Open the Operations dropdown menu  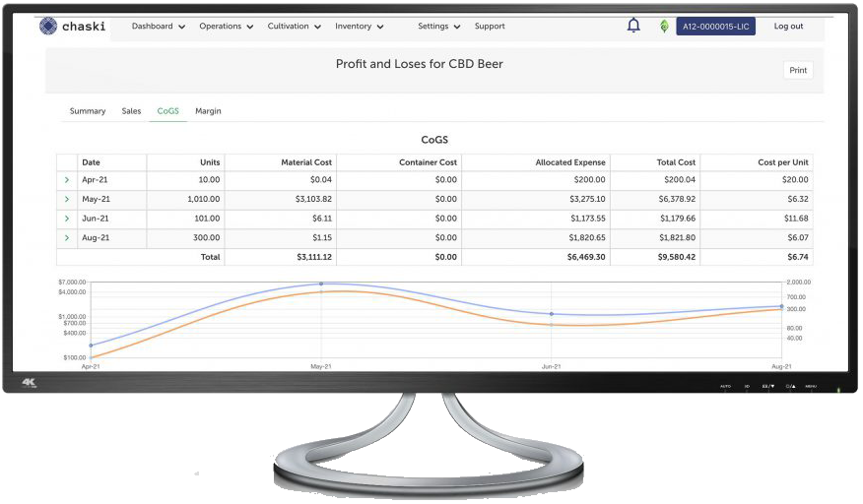pos(226,27)
